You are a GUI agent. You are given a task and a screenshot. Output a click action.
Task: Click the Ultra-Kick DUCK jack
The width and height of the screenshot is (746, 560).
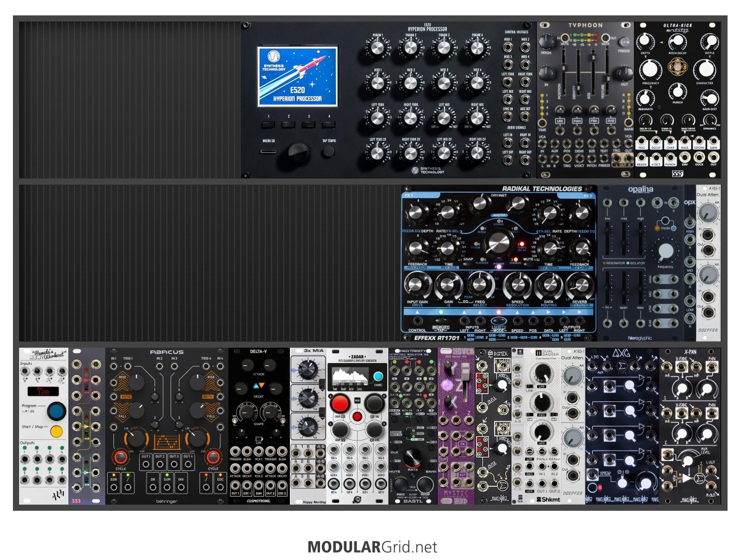click(x=699, y=156)
